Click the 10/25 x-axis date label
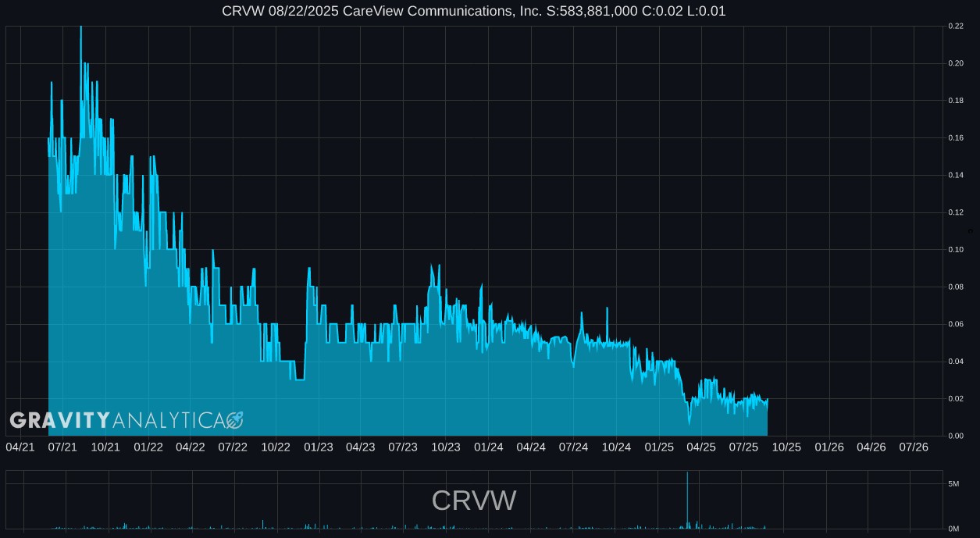Viewport: 980px width, 538px height. pos(786,447)
